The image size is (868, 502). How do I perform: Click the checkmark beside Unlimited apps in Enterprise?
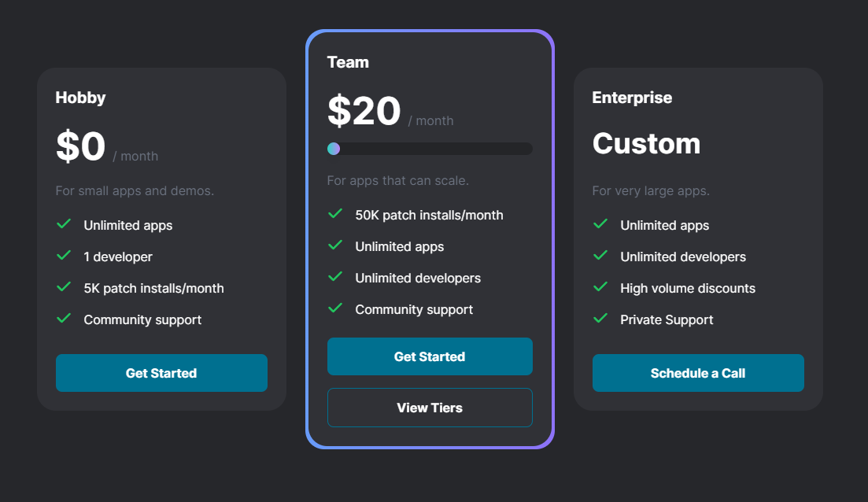pos(601,225)
